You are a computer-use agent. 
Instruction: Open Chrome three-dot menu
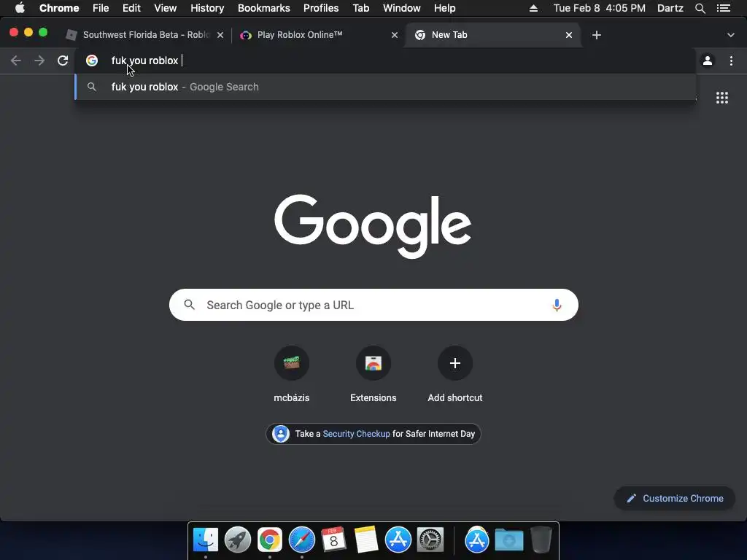731,61
